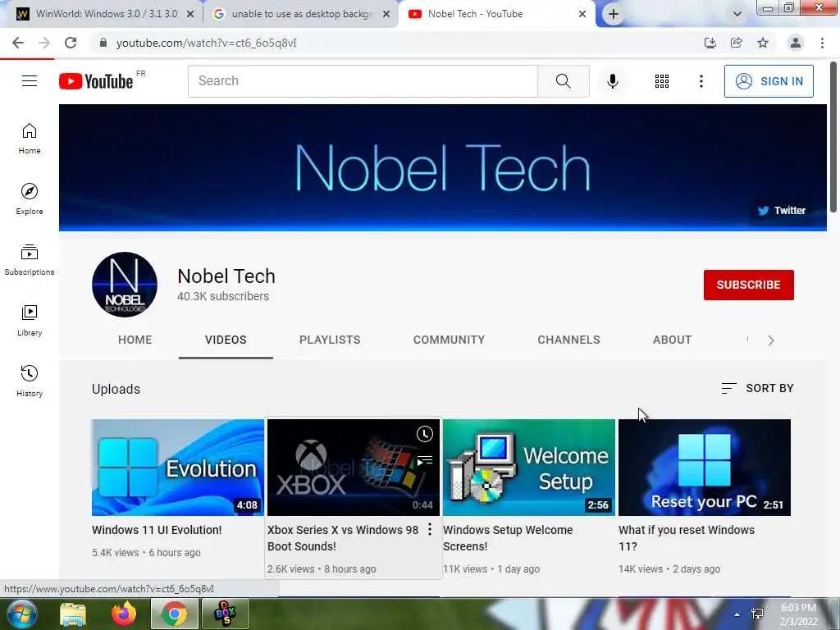Click the Nobel Tech channel avatar
The image size is (840, 630).
coord(125,285)
